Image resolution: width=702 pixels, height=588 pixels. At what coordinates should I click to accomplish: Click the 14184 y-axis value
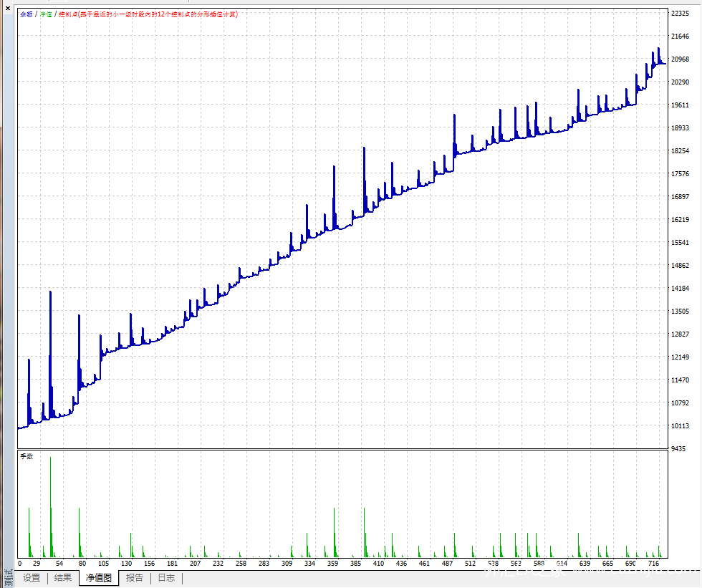[x=680, y=288]
